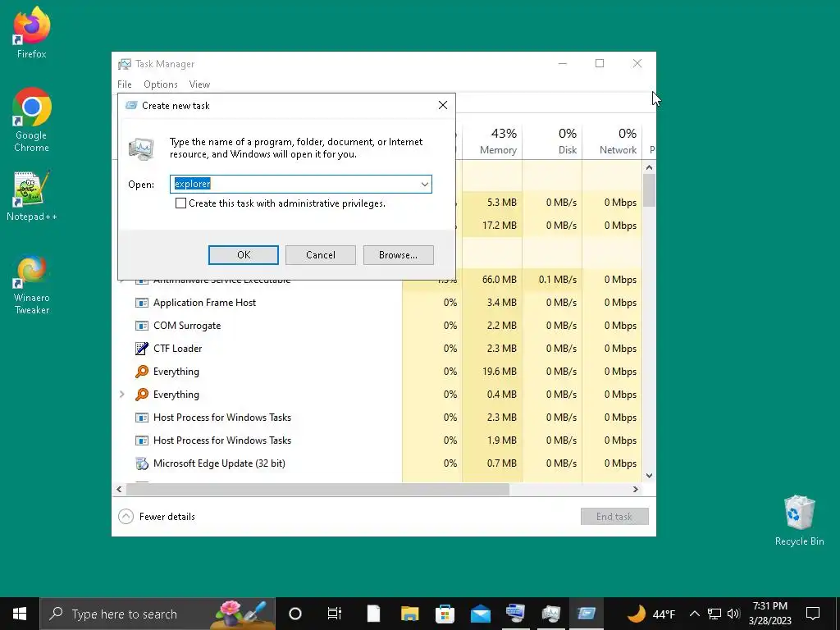The width and height of the screenshot is (840, 630).
Task: Click horizontal scrollbar right arrow
Action: 636,489
